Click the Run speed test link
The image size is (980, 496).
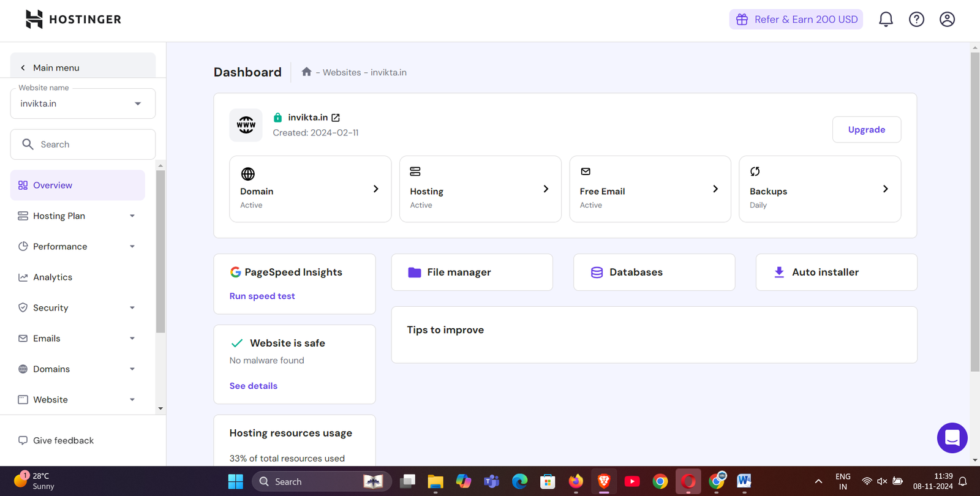pyautogui.click(x=262, y=296)
